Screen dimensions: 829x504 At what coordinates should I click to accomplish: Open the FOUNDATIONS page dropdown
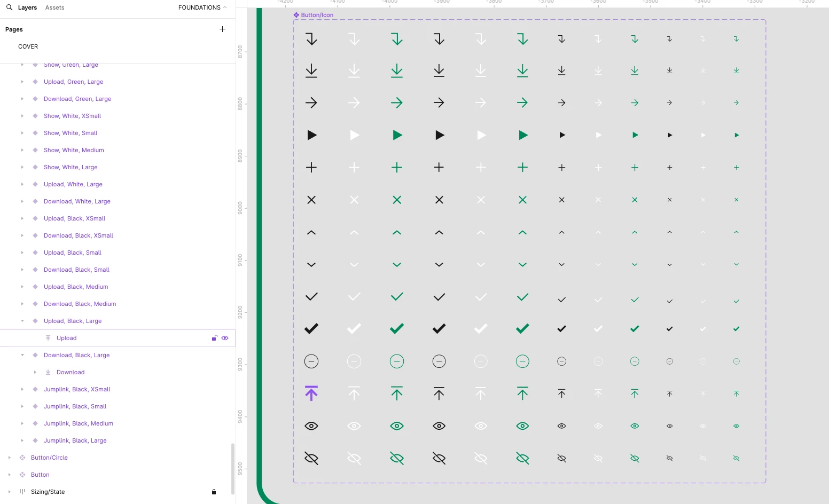[x=202, y=7]
